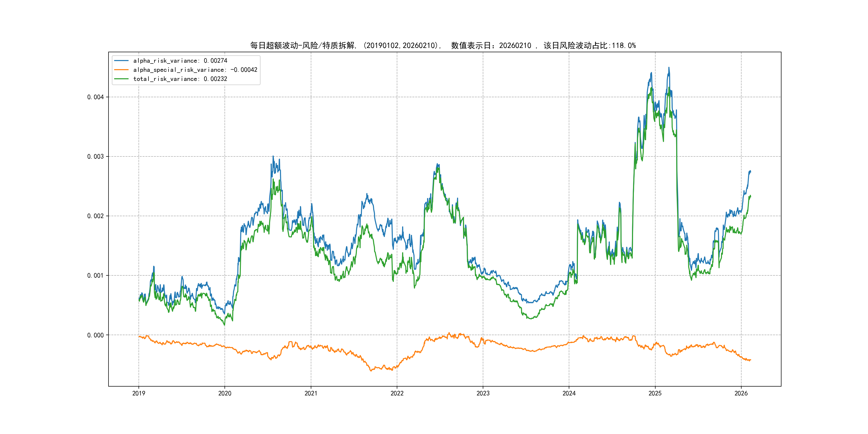868x434 pixels.
Task: Click the 0.001 y-axis tick label
Action: 95,276
